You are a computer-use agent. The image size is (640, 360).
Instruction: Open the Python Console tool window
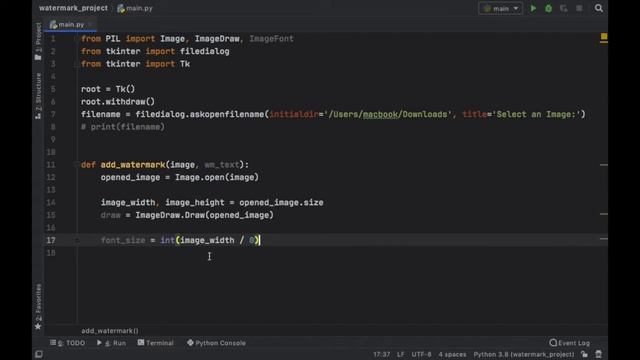[216, 343]
